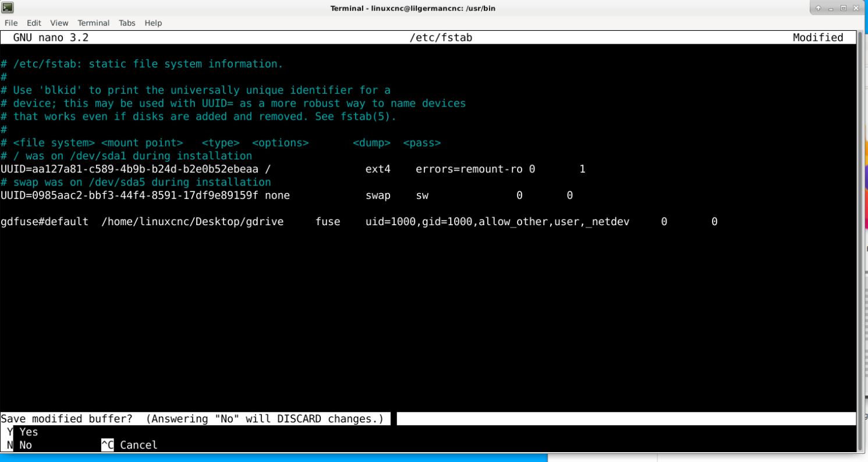Image resolution: width=868 pixels, height=462 pixels.
Task: Choose Yes to save the modified buffer
Action: click(x=23, y=432)
